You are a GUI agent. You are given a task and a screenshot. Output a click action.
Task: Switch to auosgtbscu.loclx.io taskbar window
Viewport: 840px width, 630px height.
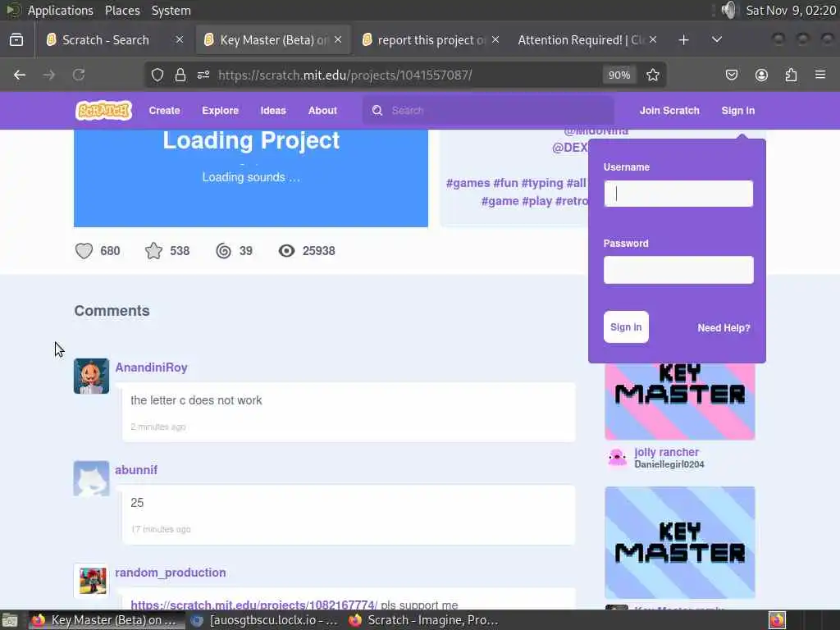click(265, 620)
